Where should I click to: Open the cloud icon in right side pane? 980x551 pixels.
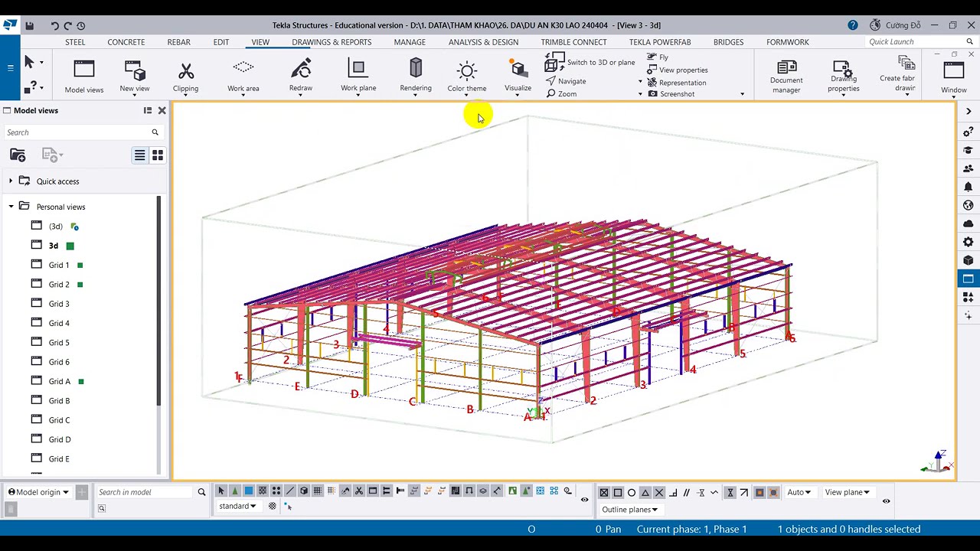tap(969, 223)
